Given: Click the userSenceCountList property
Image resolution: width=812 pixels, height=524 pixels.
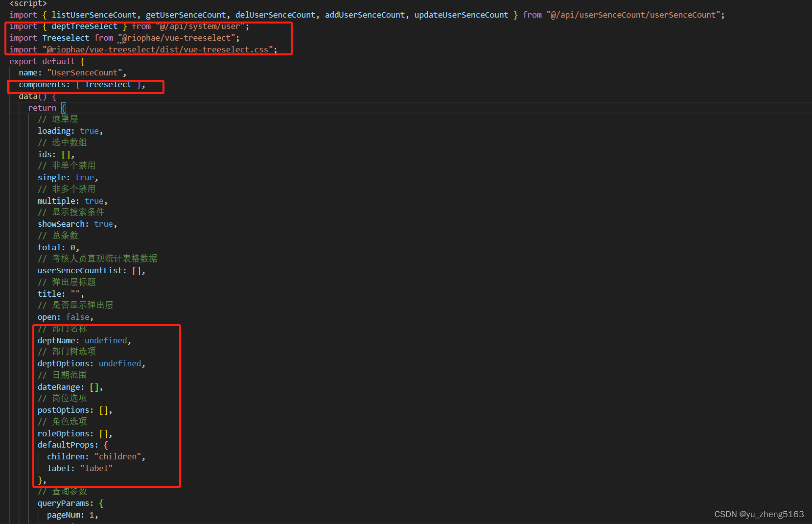Looking at the screenshot, I should (x=80, y=271).
